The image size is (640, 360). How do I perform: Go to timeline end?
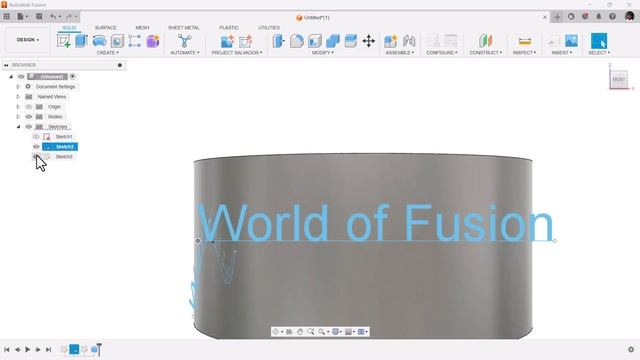click(x=49, y=349)
